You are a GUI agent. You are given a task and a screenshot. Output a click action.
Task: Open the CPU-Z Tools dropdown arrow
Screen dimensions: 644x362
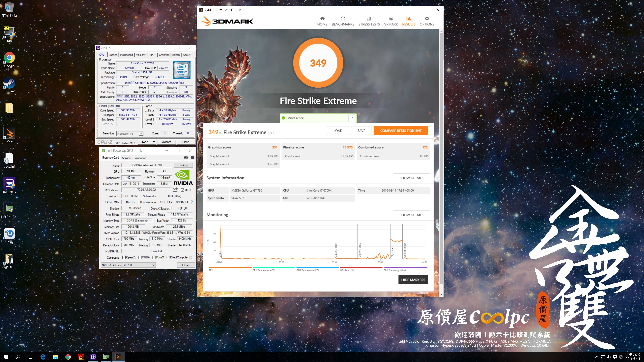[154, 142]
